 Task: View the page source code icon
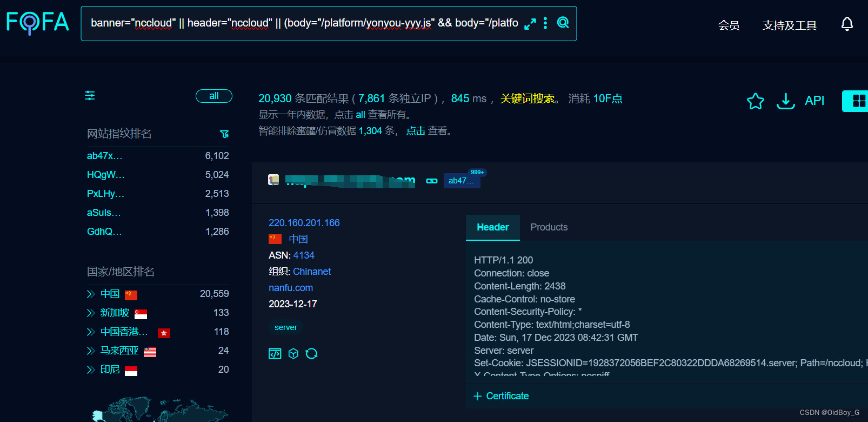275,354
